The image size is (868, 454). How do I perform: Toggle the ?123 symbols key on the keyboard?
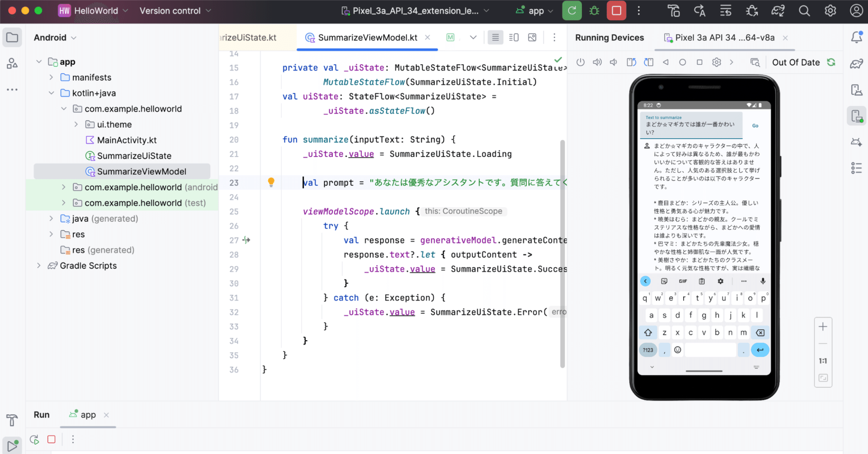[x=648, y=350]
